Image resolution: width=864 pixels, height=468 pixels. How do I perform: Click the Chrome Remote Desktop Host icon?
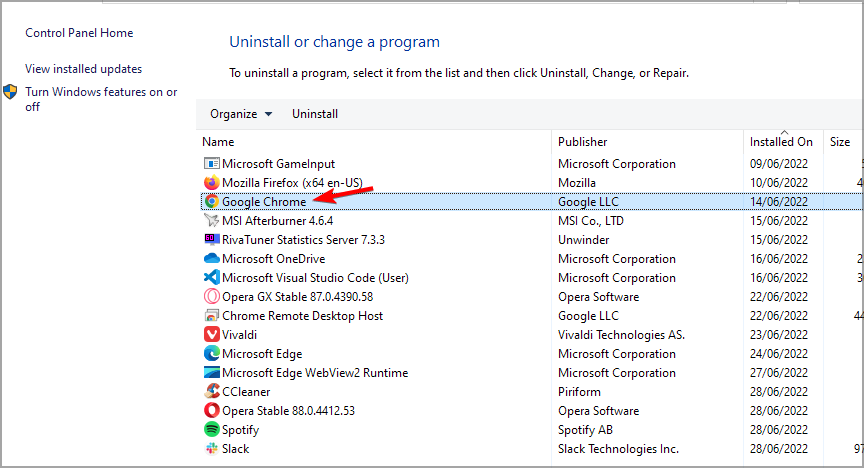tap(212, 316)
